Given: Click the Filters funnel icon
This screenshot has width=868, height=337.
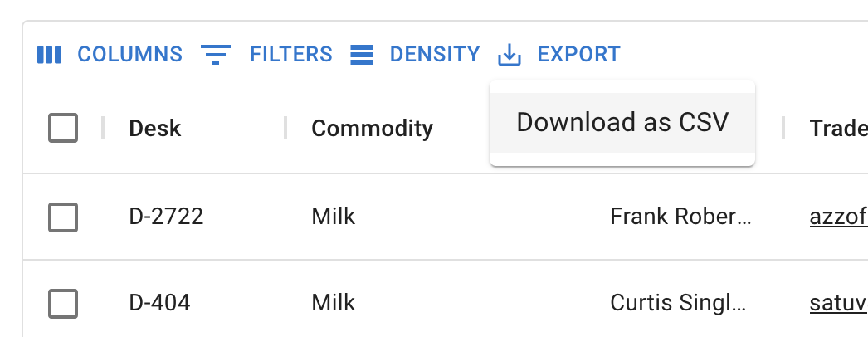Looking at the screenshot, I should click(216, 55).
